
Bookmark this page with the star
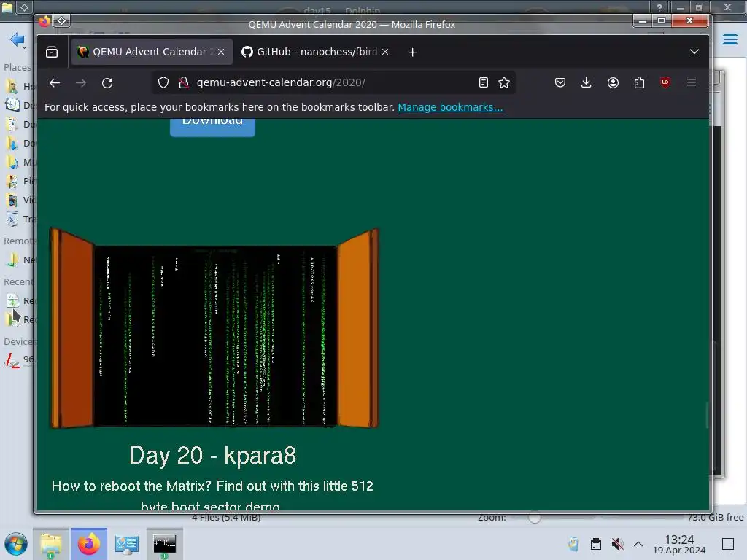click(504, 83)
